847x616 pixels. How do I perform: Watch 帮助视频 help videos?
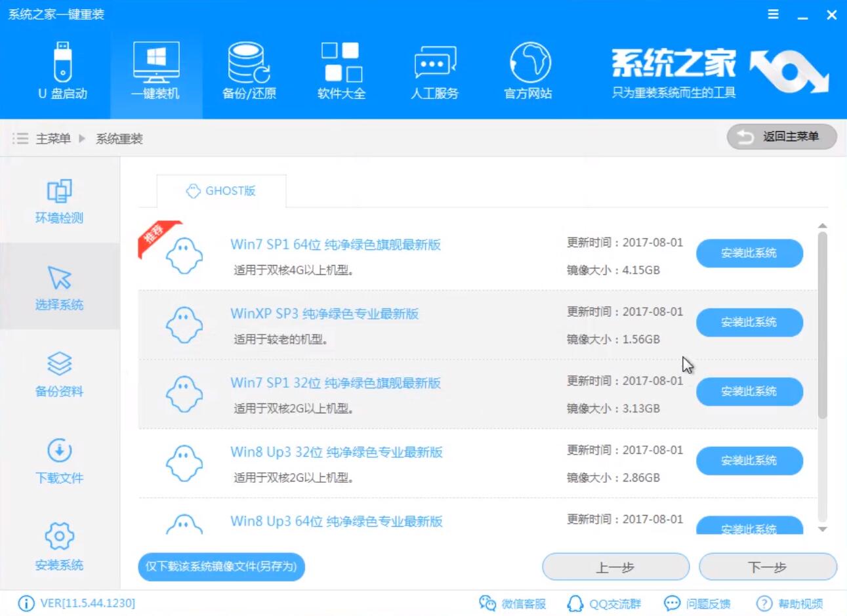785,603
